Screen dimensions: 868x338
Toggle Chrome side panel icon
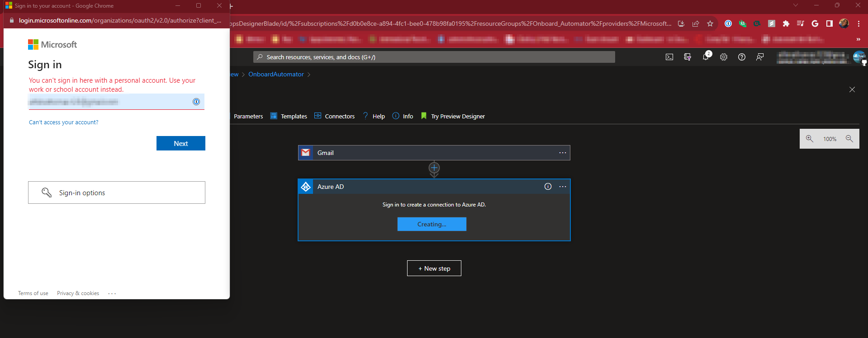tap(830, 23)
